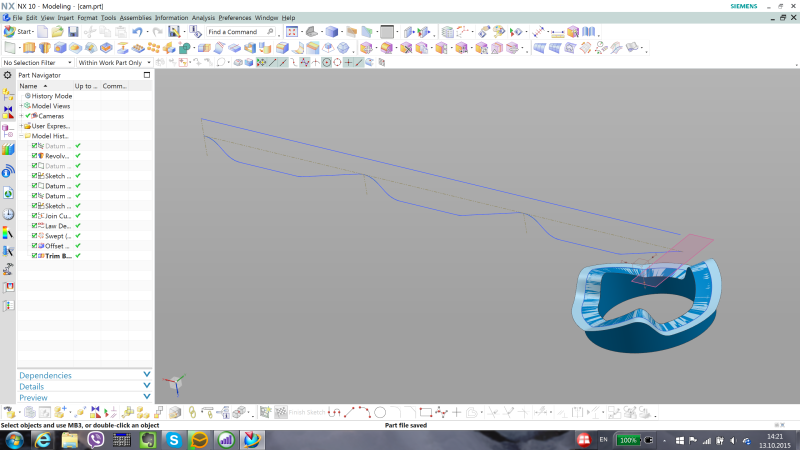Expand the Model Views tree node
The height and width of the screenshot is (450, 800).
pyautogui.click(x=21, y=106)
